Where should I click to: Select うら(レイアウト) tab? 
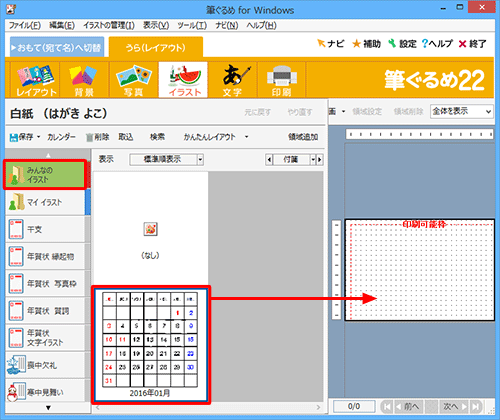point(156,47)
